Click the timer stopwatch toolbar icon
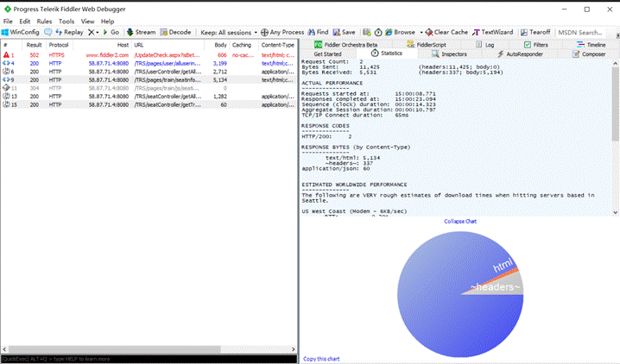620x364 pixels. tap(378, 33)
